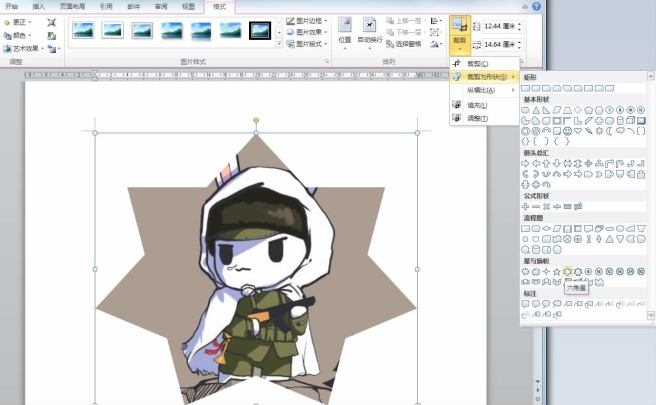Choose the multiply sign equation shape

(546, 207)
